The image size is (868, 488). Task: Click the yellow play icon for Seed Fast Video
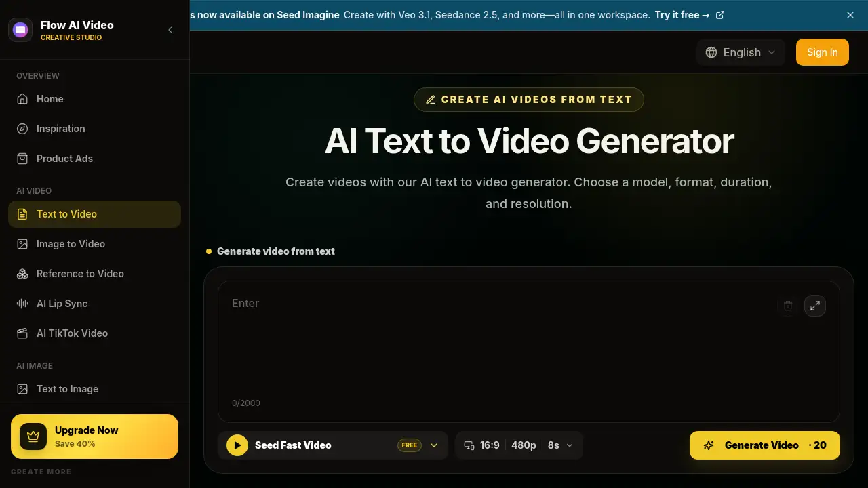coord(237,445)
